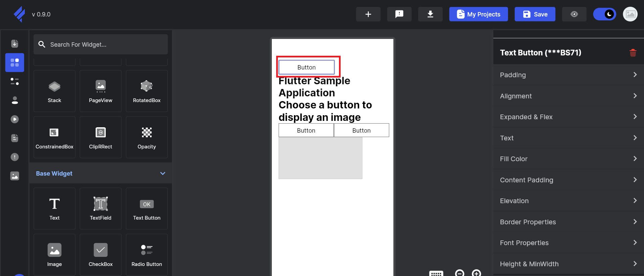The height and width of the screenshot is (276, 644).
Task: Expand the Padding properties section
Action: tap(568, 75)
